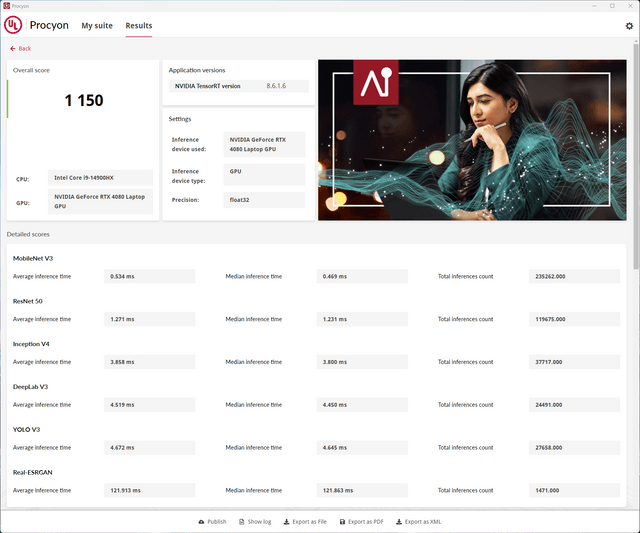
Task: Click the GPU value in Overall score card
Action: [100, 202]
